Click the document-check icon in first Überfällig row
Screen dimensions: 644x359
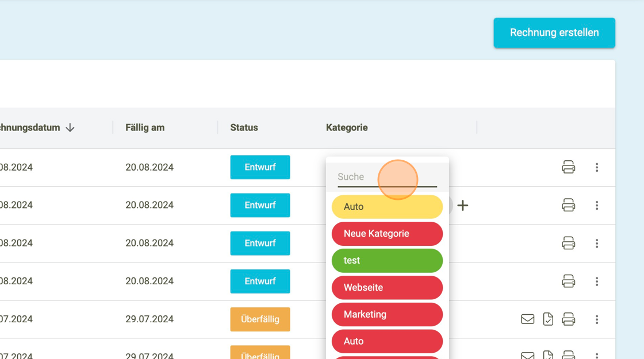click(548, 319)
